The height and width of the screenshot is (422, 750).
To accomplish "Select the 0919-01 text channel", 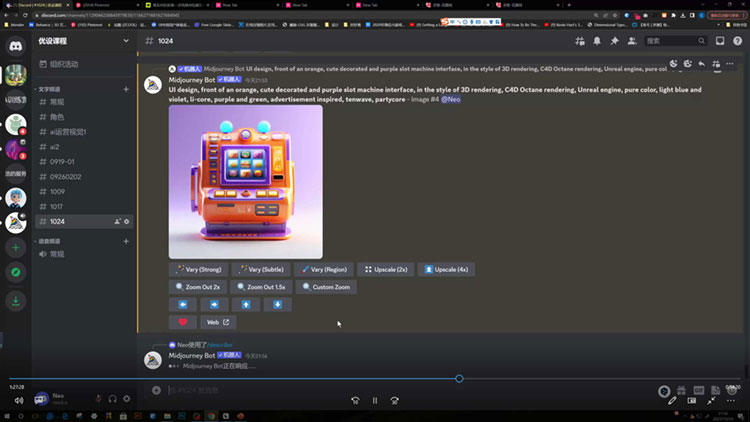I will [x=63, y=161].
